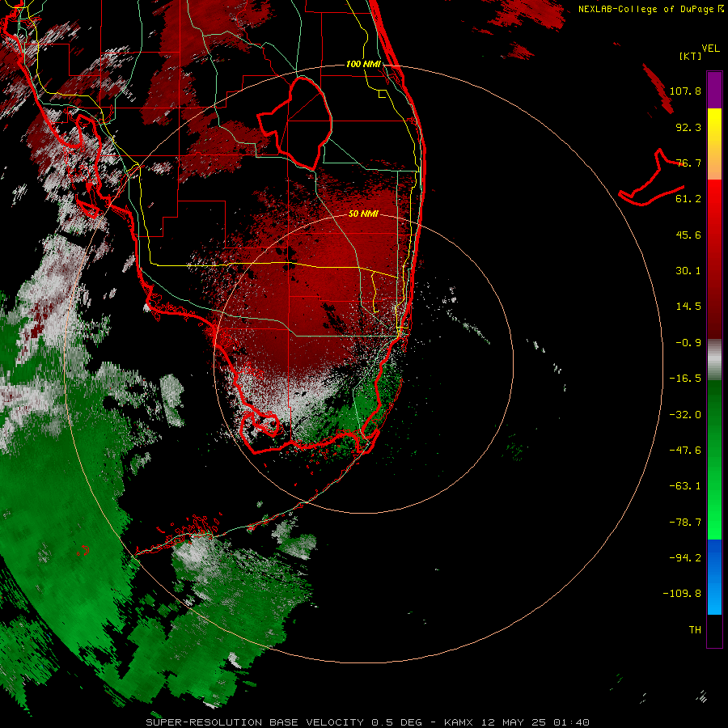Click the yellow segment of color bar

(714, 144)
